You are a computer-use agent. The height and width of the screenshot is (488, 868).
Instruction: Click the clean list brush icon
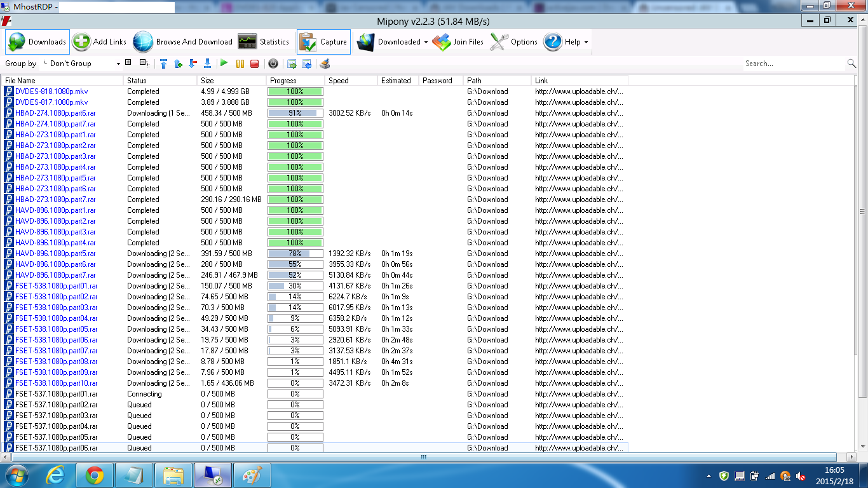click(325, 64)
